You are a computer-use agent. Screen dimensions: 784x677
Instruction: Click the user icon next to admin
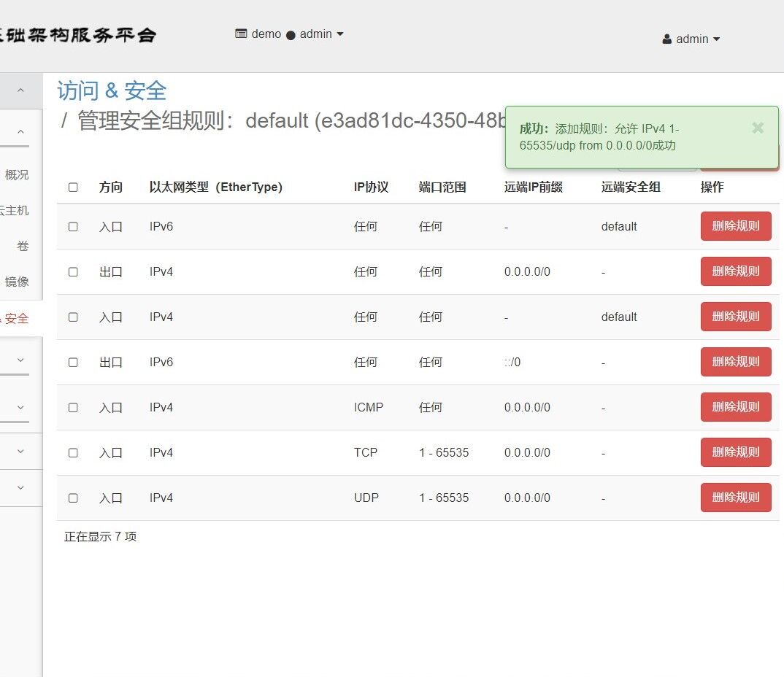[x=666, y=39]
